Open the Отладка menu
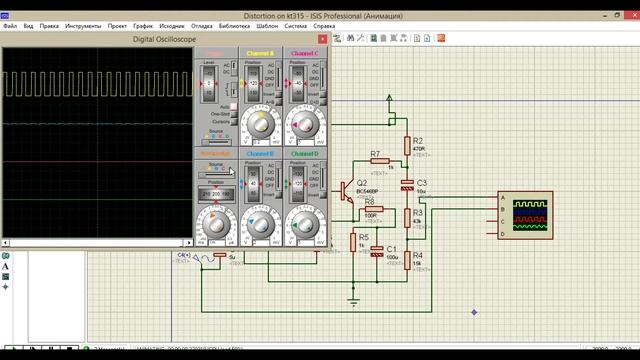This screenshot has width=640, height=360. click(202, 26)
